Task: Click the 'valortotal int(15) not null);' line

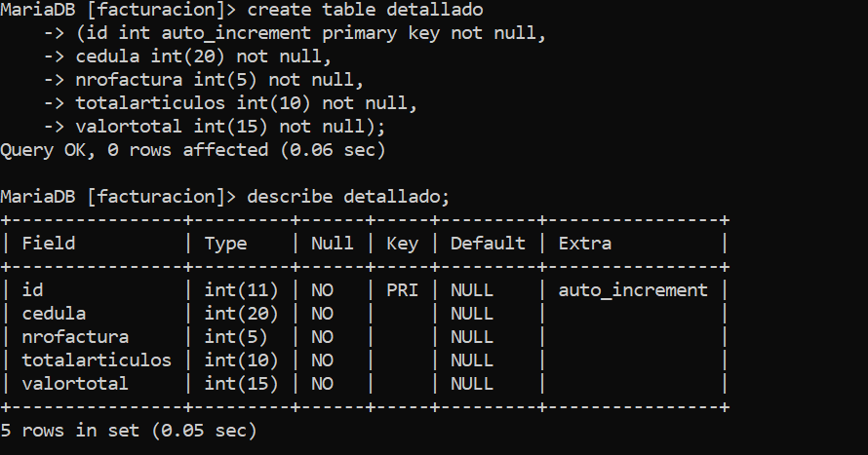Action: click(x=230, y=127)
